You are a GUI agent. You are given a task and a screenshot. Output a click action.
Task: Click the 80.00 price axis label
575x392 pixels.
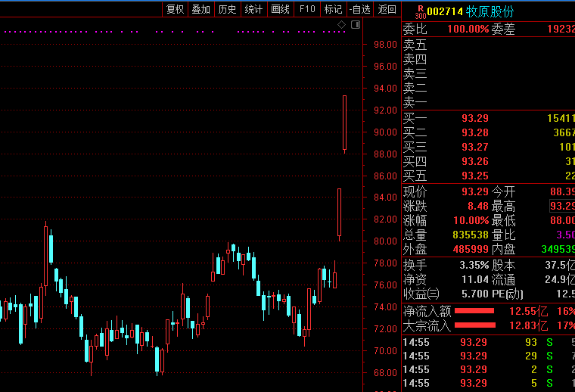385,241
